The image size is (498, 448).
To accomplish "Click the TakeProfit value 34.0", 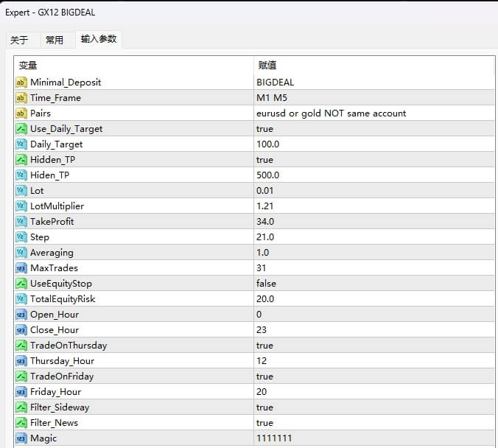I will 265,222.
